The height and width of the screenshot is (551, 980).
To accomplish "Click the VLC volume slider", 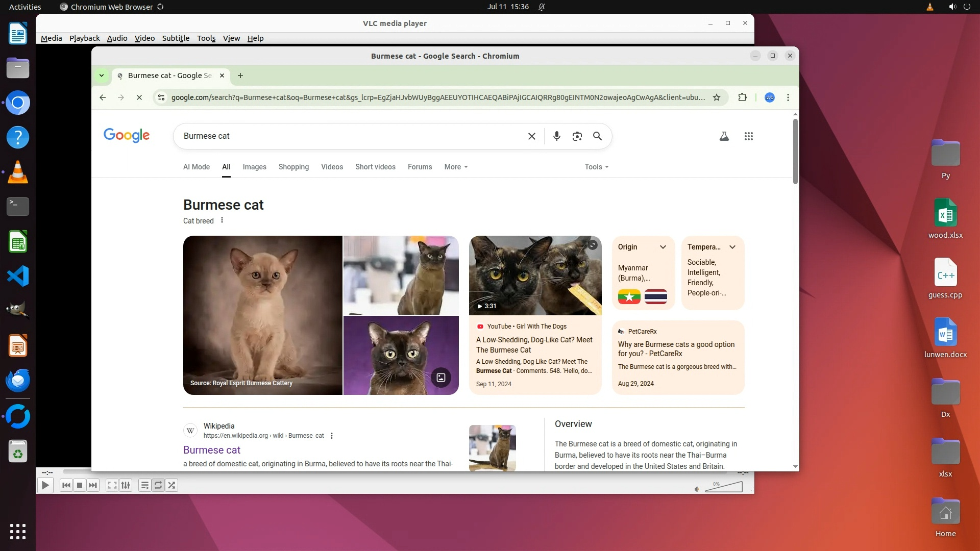I will (725, 487).
